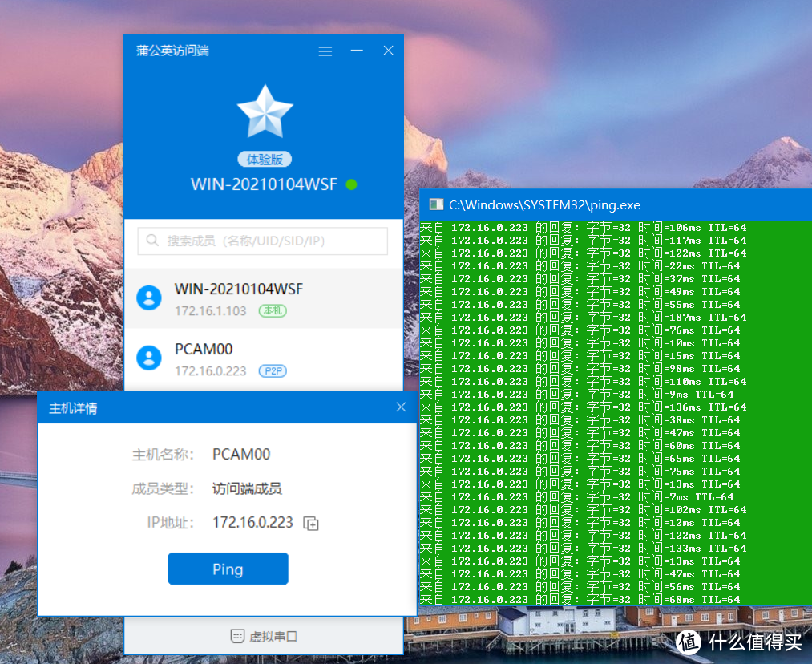Minimize the 蒲公英访问端 window
Screen dimensions: 812x664
pos(357,51)
